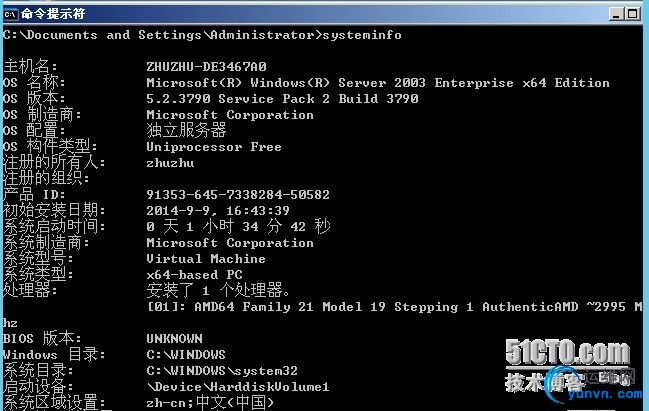649x411 pixels.
Task: Click the systeminfo command text
Action: point(362,35)
